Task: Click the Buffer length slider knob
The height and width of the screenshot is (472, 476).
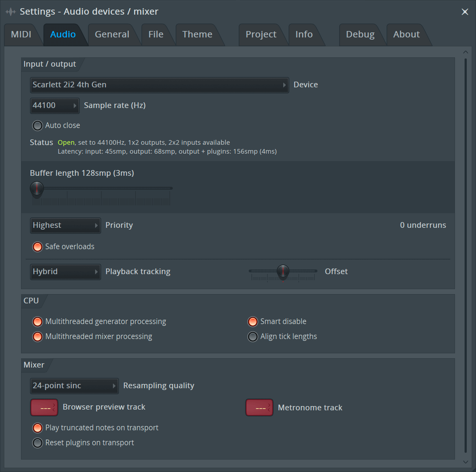Action: tap(37, 188)
